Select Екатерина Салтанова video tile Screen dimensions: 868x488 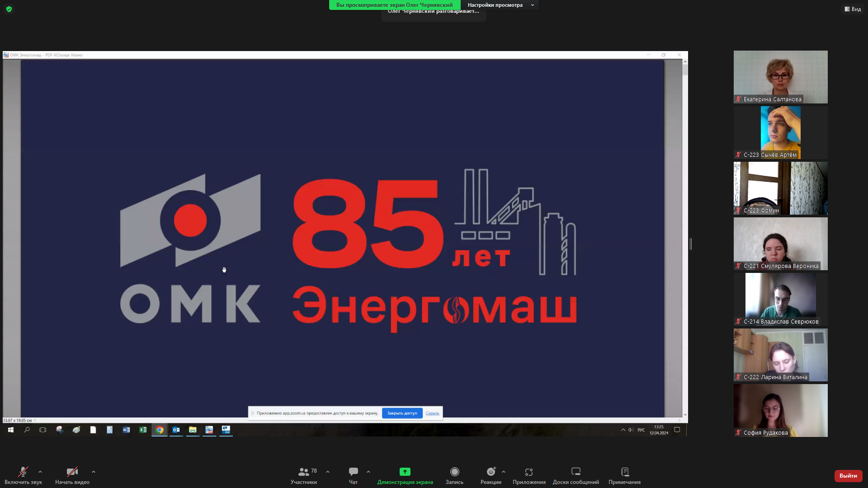click(780, 77)
